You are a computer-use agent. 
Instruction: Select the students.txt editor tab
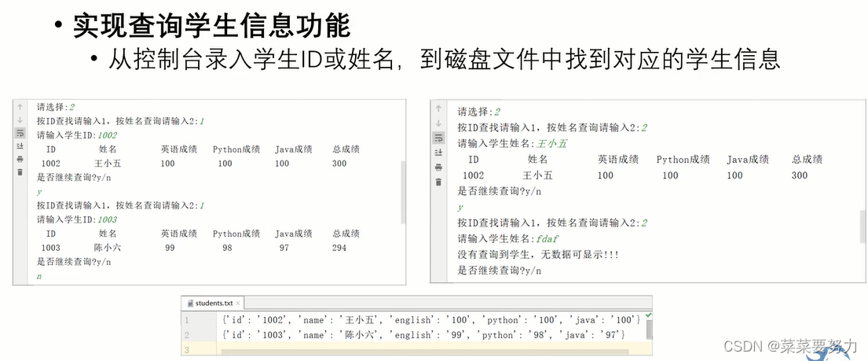pyautogui.click(x=213, y=304)
